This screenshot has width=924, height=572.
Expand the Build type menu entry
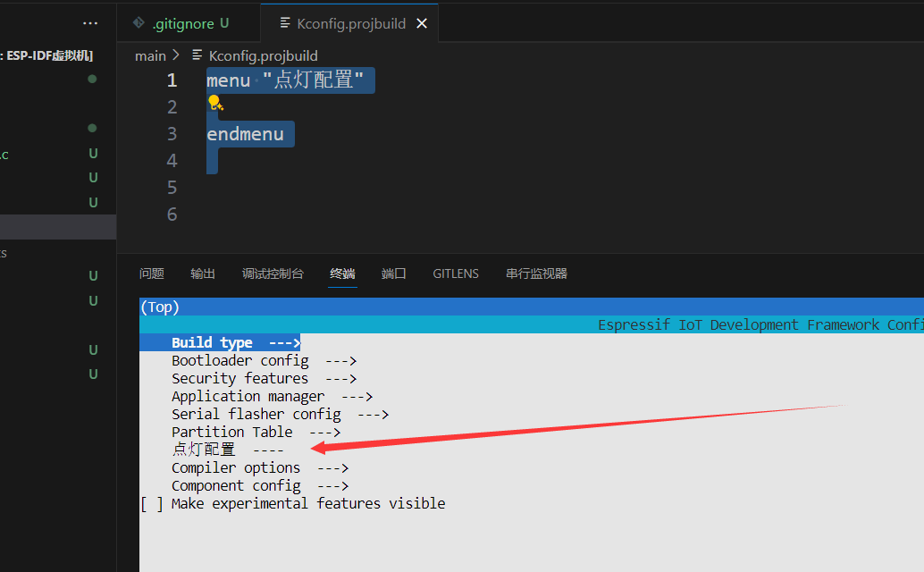[x=236, y=342]
